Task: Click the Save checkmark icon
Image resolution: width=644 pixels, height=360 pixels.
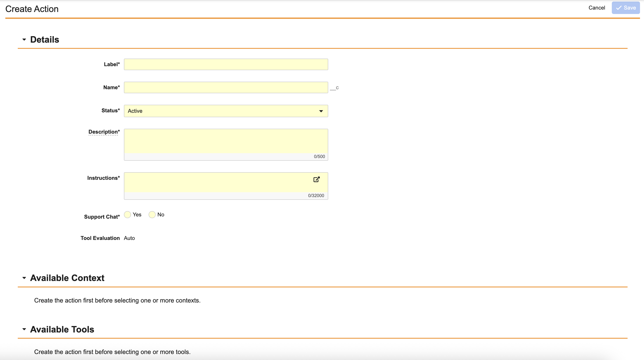Action: pyautogui.click(x=619, y=8)
